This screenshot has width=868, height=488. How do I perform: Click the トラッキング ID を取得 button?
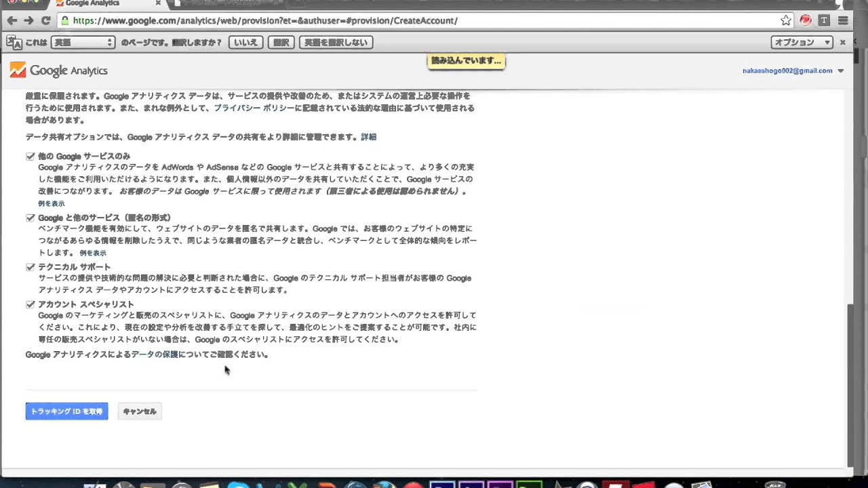66,411
